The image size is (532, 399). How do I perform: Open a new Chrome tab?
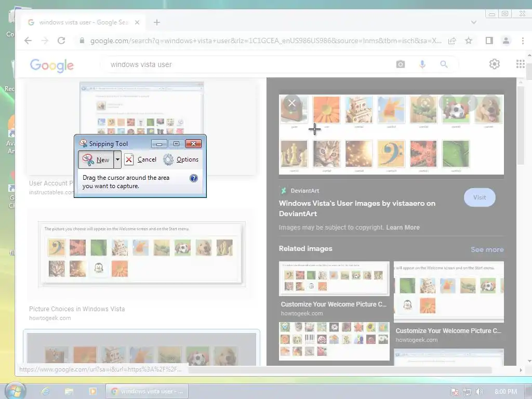[x=157, y=22]
